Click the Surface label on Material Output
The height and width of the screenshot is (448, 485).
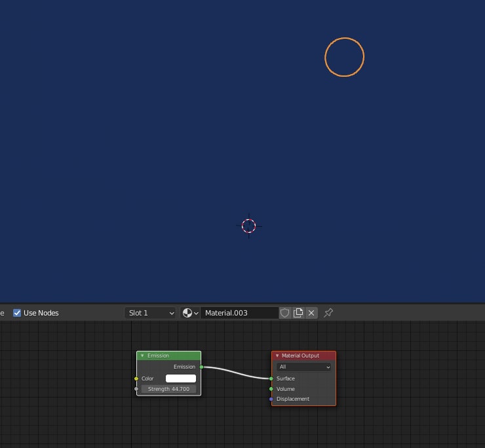[286, 378]
